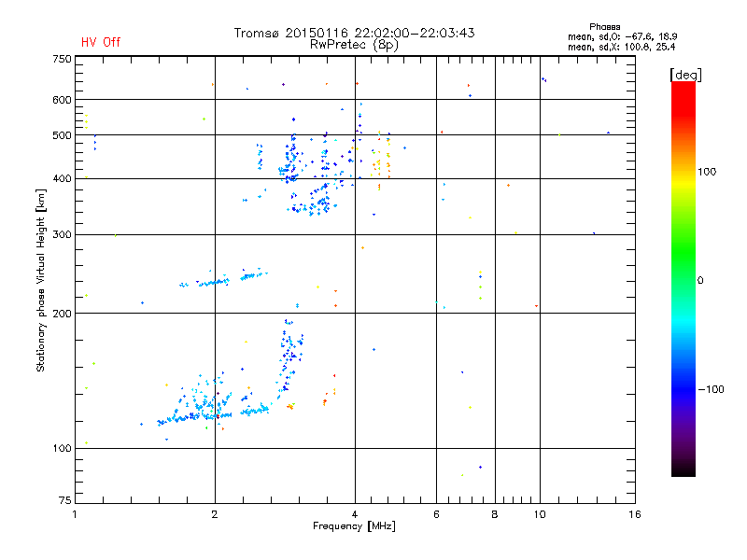747x560 pixels.
Task: Click the 'mean, sd,O: -67.6, 18.9' line
Action: click(x=622, y=36)
